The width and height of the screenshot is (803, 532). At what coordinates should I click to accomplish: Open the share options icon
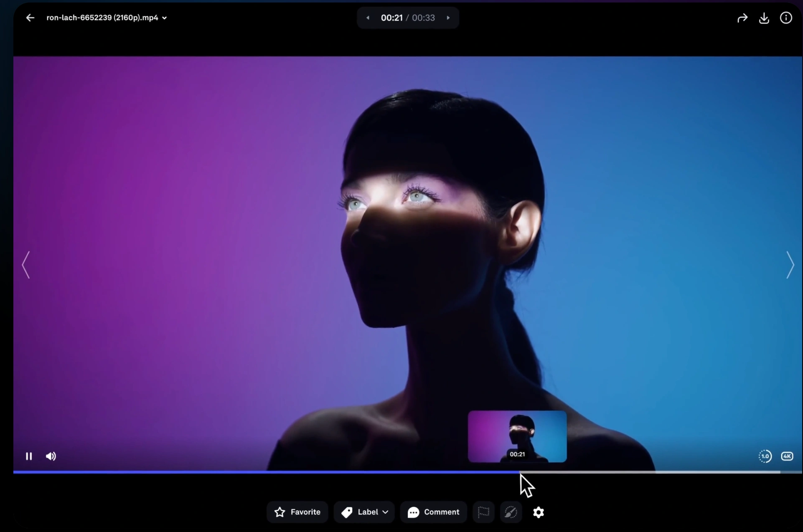click(743, 18)
